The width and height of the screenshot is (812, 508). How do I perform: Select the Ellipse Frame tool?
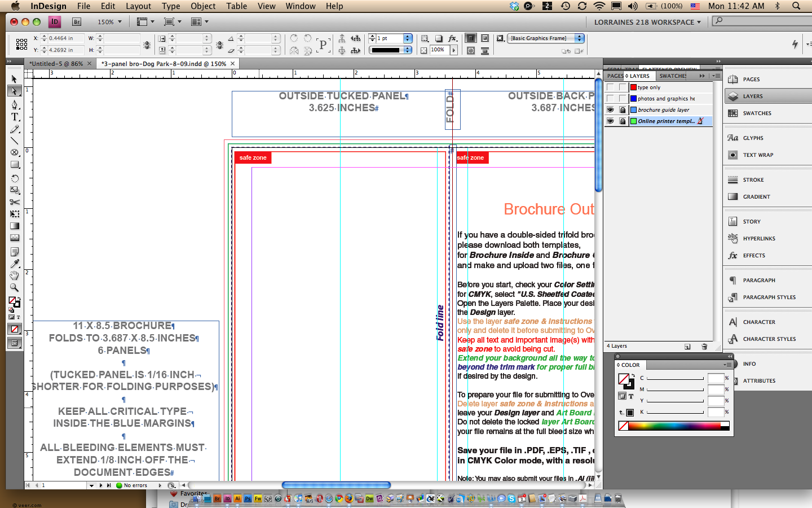15,153
